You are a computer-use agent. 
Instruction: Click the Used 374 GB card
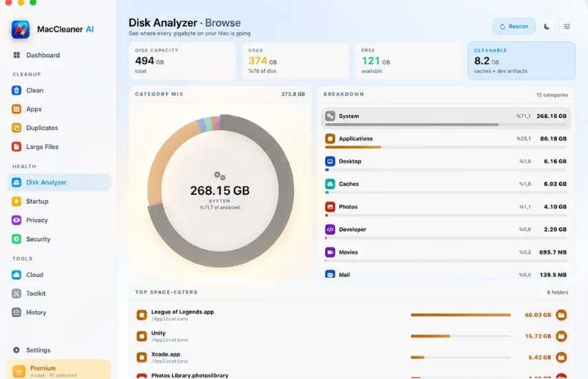coord(295,61)
